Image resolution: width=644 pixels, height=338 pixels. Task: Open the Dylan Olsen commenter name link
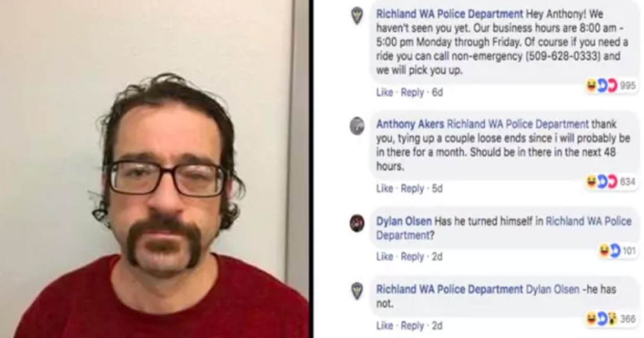coord(404,221)
